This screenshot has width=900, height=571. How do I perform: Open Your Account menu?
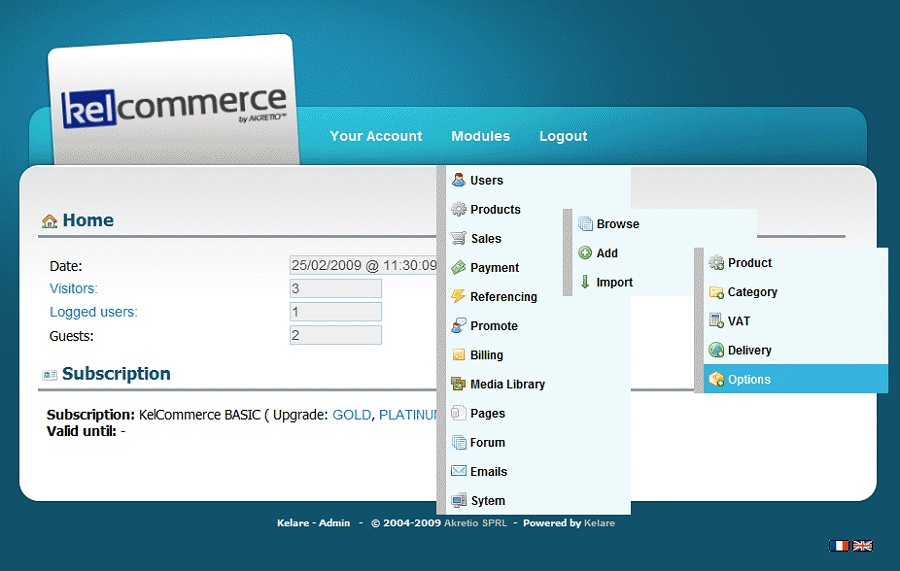pyautogui.click(x=376, y=136)
